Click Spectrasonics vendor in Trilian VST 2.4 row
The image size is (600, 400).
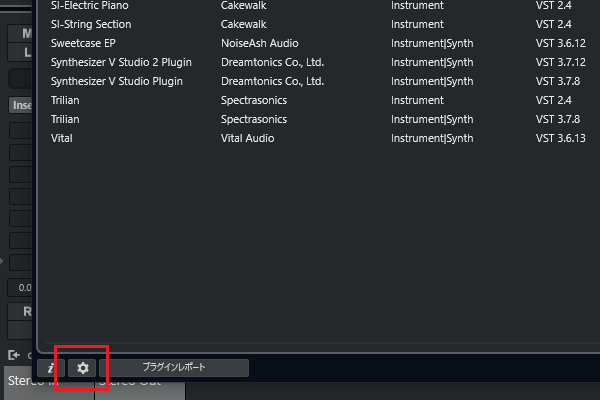(x=254, y=100)
